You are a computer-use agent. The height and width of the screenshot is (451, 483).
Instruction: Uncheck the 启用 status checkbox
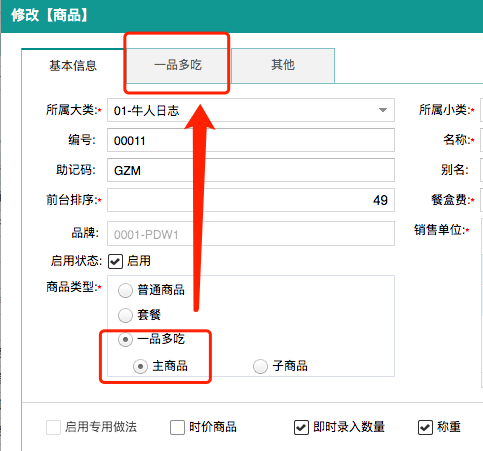point(115,261)
